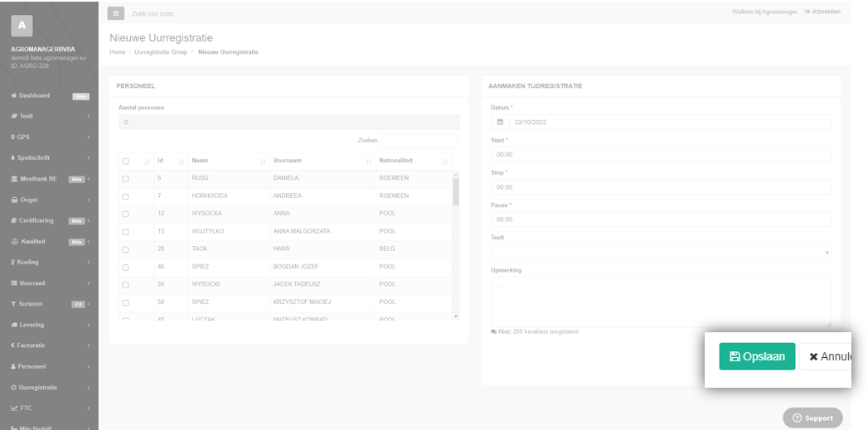868x430 pixels.
Task: Check the box for WOJTYLKO ANNA MALGORZATA
Action: (x=126, y=232)
